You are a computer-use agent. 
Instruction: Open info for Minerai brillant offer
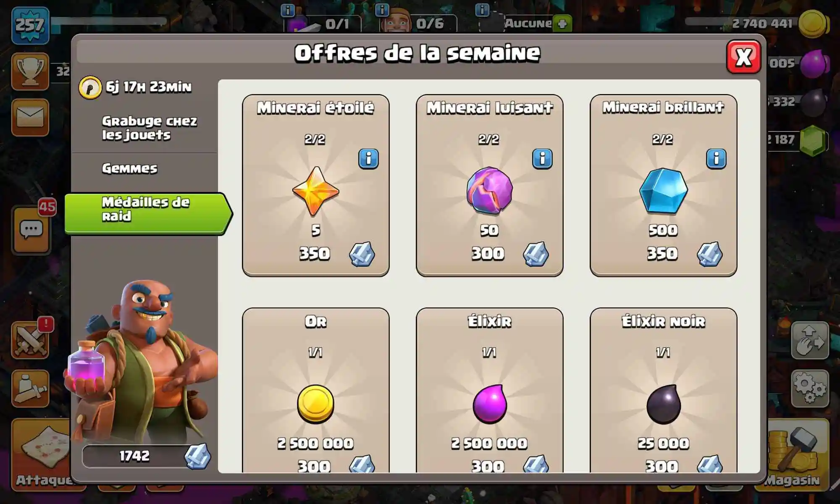point(716,159)
